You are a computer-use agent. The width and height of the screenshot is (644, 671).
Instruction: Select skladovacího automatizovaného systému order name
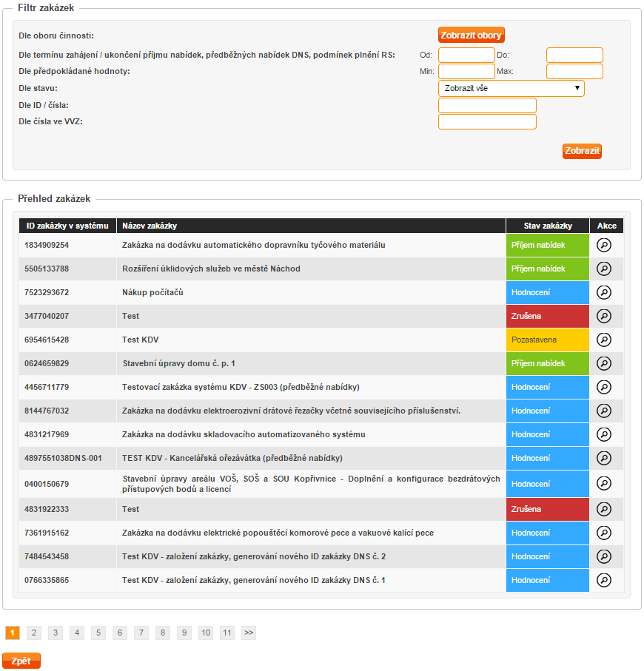click(x=244, y=434)
